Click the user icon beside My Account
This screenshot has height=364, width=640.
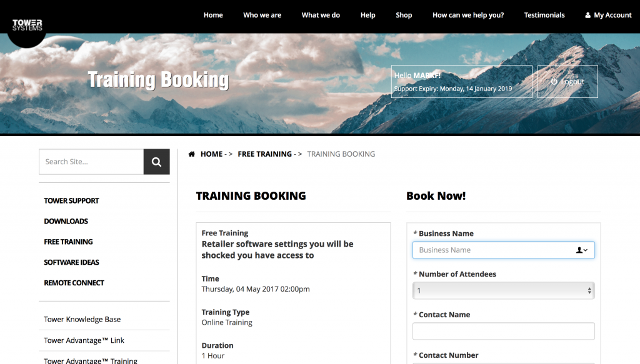(x=587, y=15)
